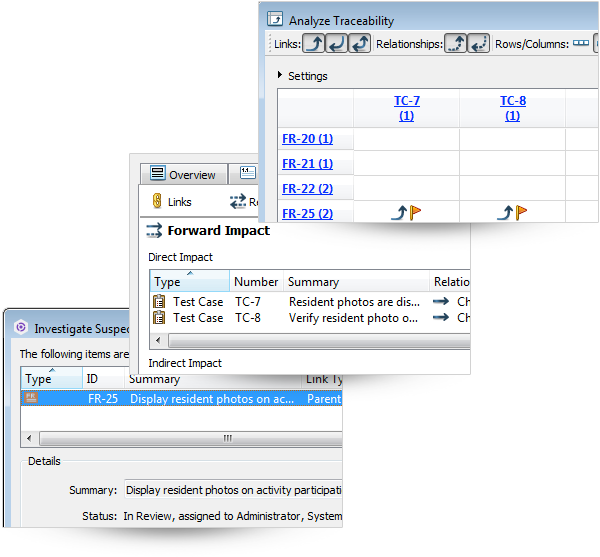Click the suspect flag in the TC-8 column
This screenshot has width=600, height=557.
(521, 212)
